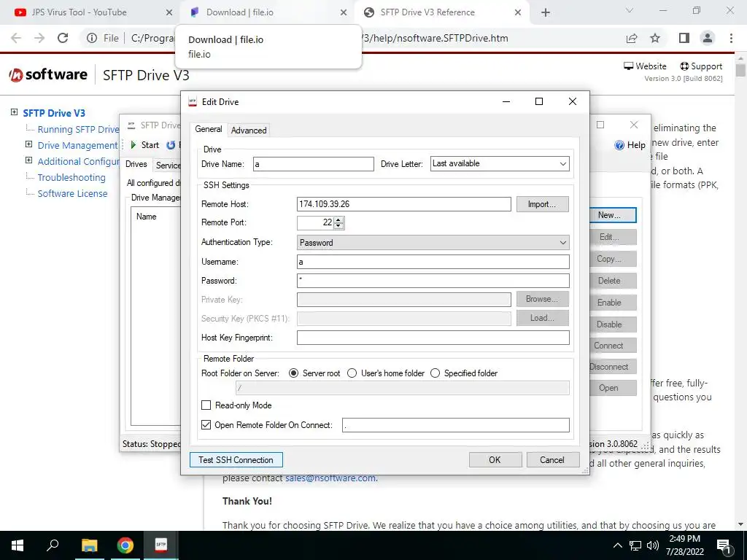This screenshot has width=747, height=560.
Task: Cancel the Edit Drive dialog
Action: coord(553,459)
